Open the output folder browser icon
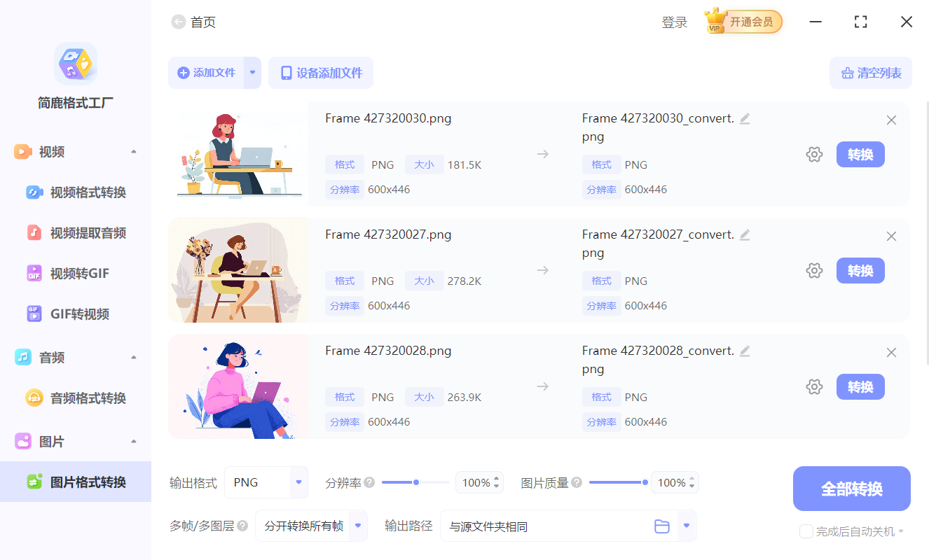Screen dimensions: 929x560 (x=662, y=526)
